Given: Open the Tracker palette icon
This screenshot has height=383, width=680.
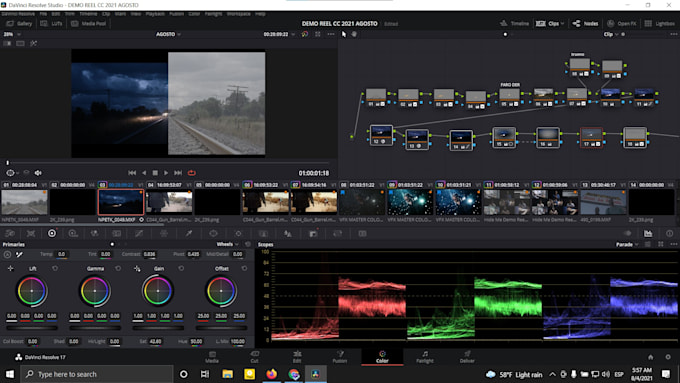Looking at the screenshot, I should point(238,233).
